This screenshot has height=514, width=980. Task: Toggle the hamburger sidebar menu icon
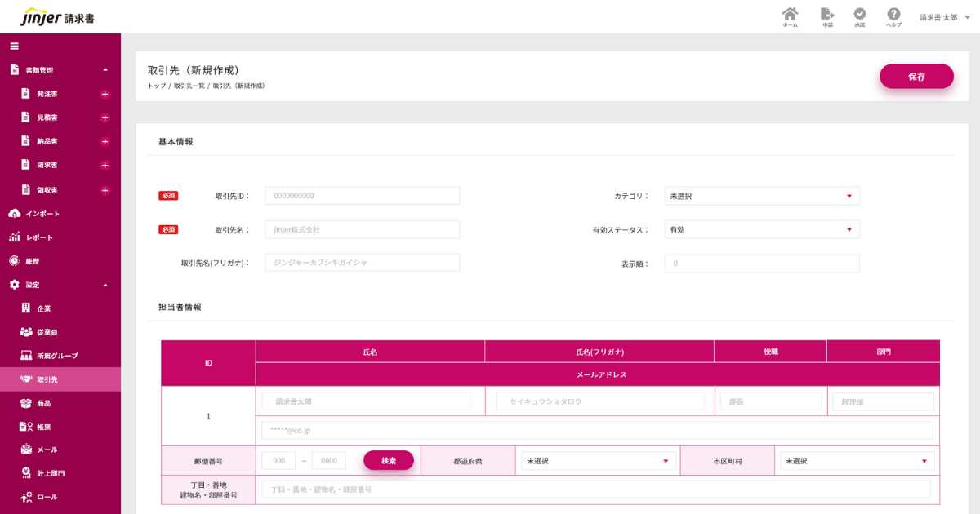pos(14,46)
